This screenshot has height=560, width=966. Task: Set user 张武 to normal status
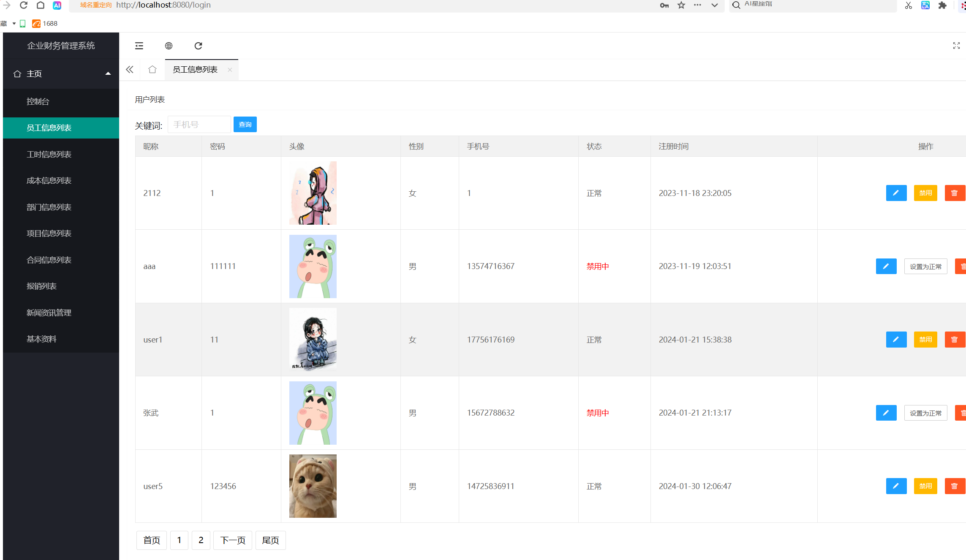point(925,413)
